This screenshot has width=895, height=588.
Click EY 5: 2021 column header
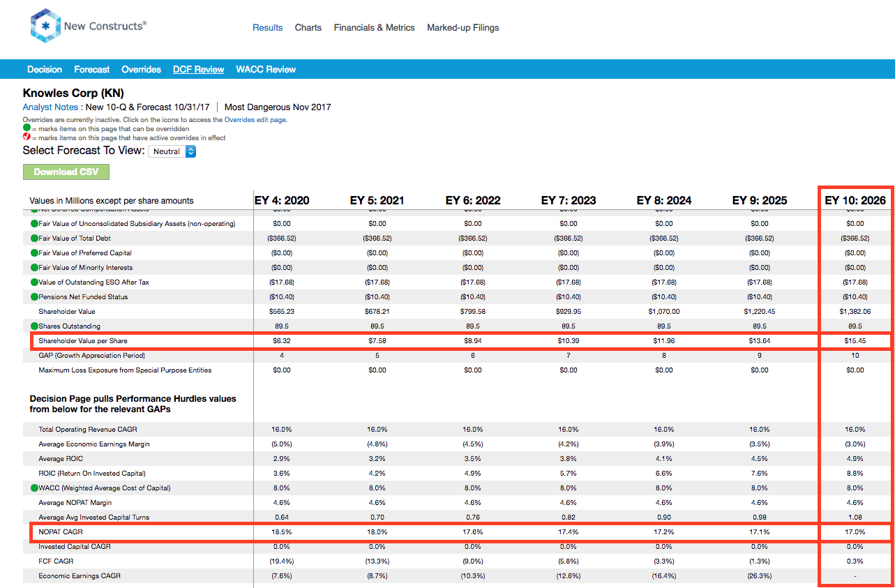(377, 200)
